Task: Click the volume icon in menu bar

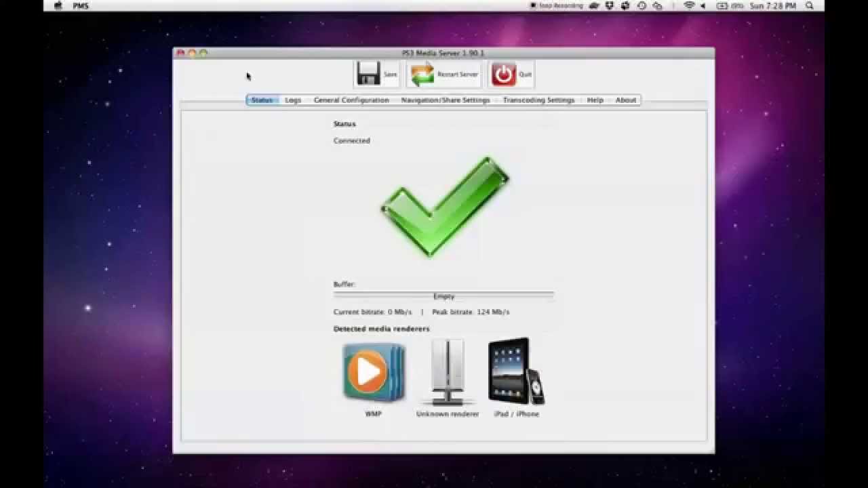Action: click(x=703, y=5)
